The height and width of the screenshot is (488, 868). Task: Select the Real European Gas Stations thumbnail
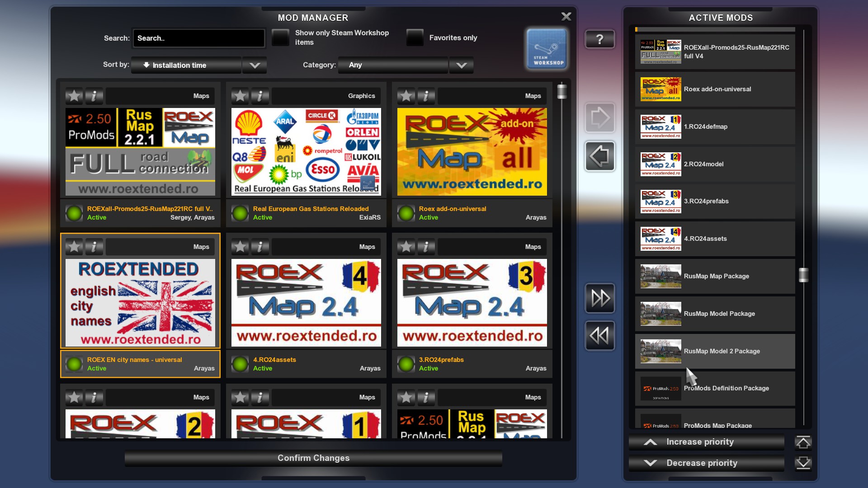[x=306, y=152]
